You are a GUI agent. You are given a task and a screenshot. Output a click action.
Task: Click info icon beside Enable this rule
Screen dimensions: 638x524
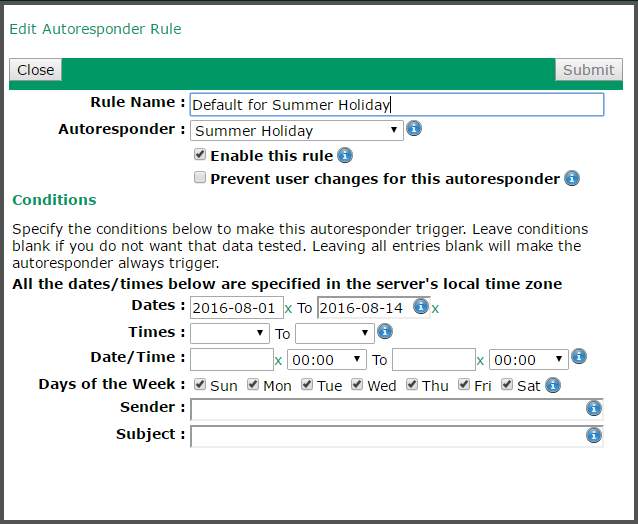(x=345, y=155)
